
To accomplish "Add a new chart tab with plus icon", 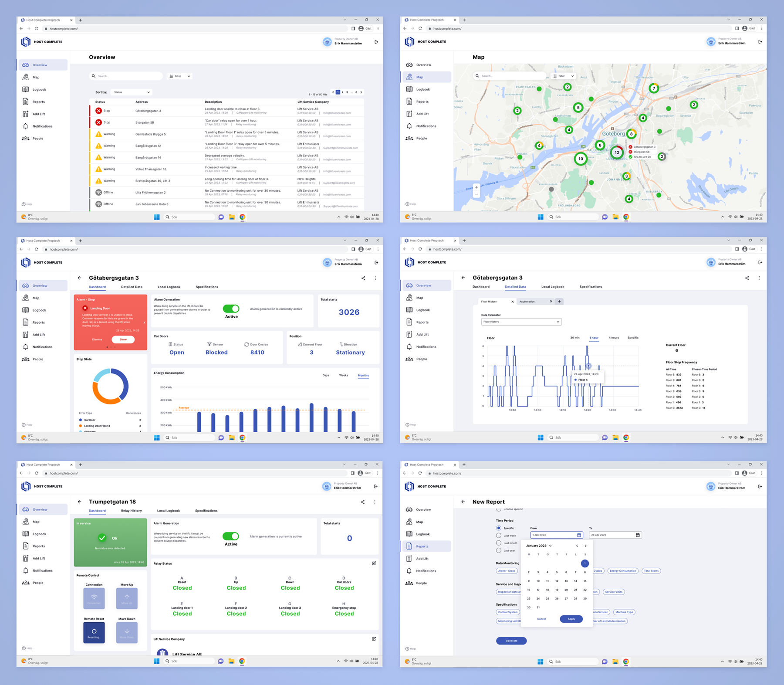I will pos(559,302).
